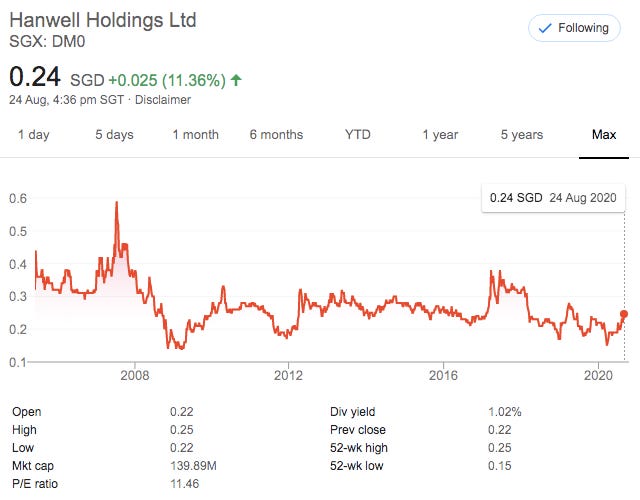Open the YTD chart range
The width and height of the screenshot is (640, 500).
point(358,135)
